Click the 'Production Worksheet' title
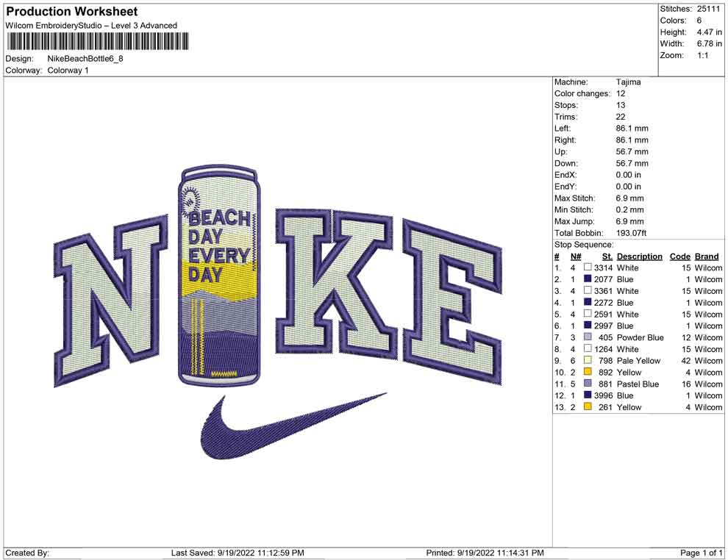 (x=72, y=12)
